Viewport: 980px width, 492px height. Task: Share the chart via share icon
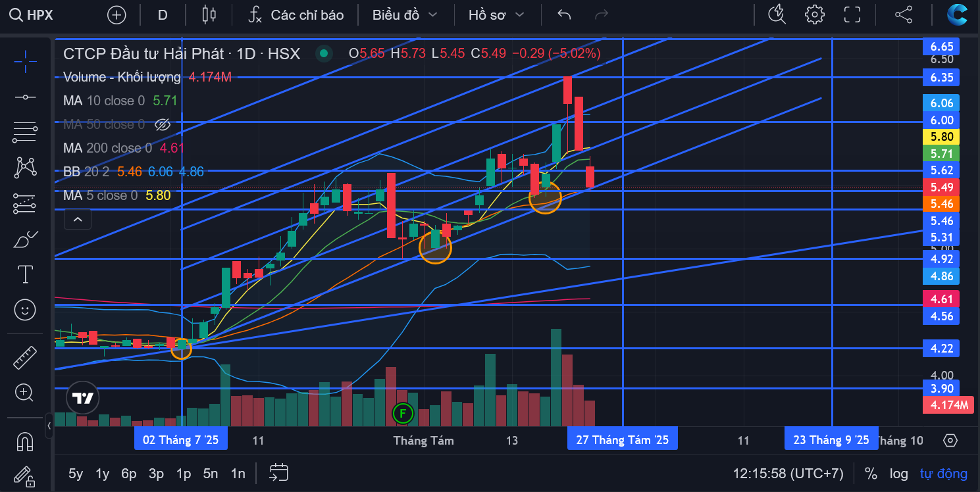tap(904, 14)
